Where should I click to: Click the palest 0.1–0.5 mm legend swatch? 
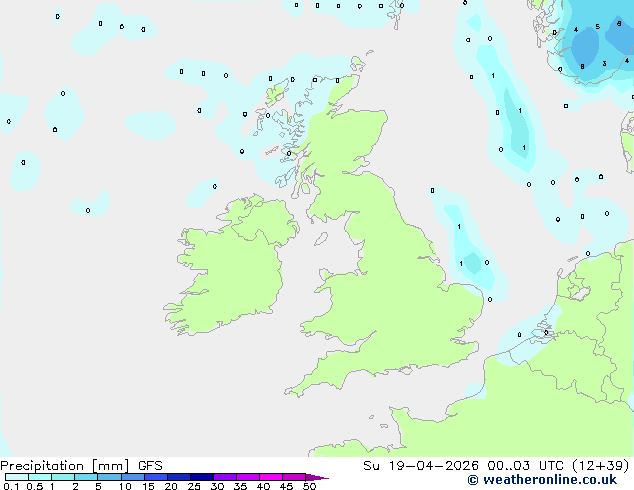[17, 477]
